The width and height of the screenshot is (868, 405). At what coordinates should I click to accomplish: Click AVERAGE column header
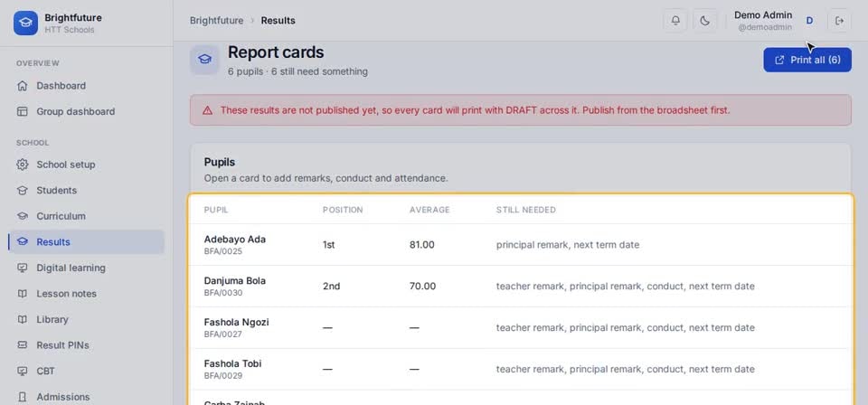tap(429, 210)
